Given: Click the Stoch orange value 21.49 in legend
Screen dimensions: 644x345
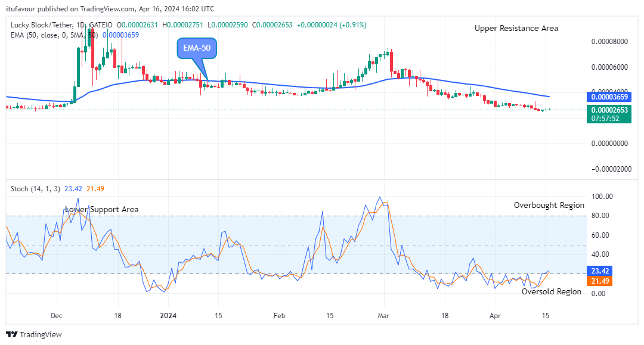Looking at the screenshot, I should click(x=95, y=189).
